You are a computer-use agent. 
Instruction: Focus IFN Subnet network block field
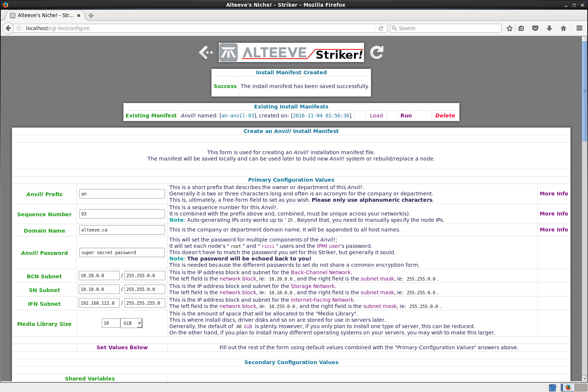(99, 303)
